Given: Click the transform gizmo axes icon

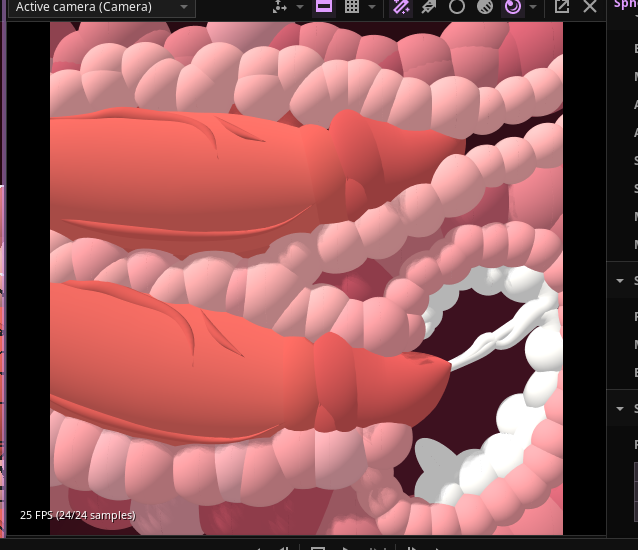Looking at the screenshot, I should click(280, 7).
